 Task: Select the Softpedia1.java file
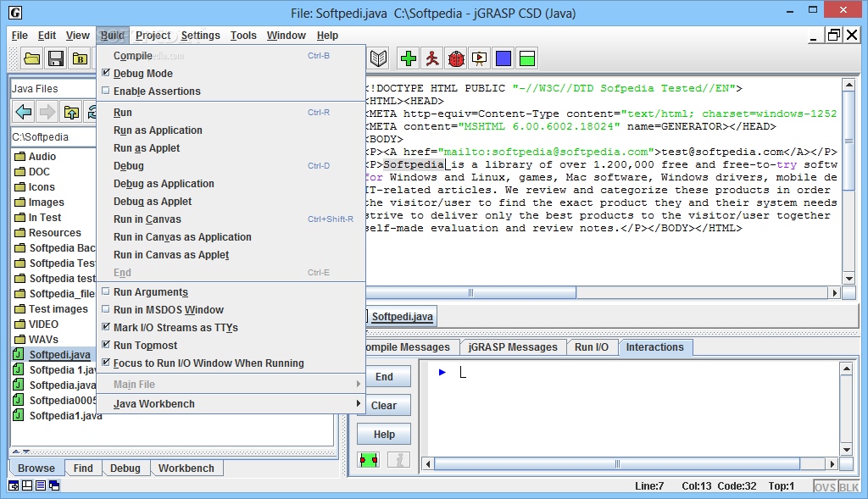[65, 415]
